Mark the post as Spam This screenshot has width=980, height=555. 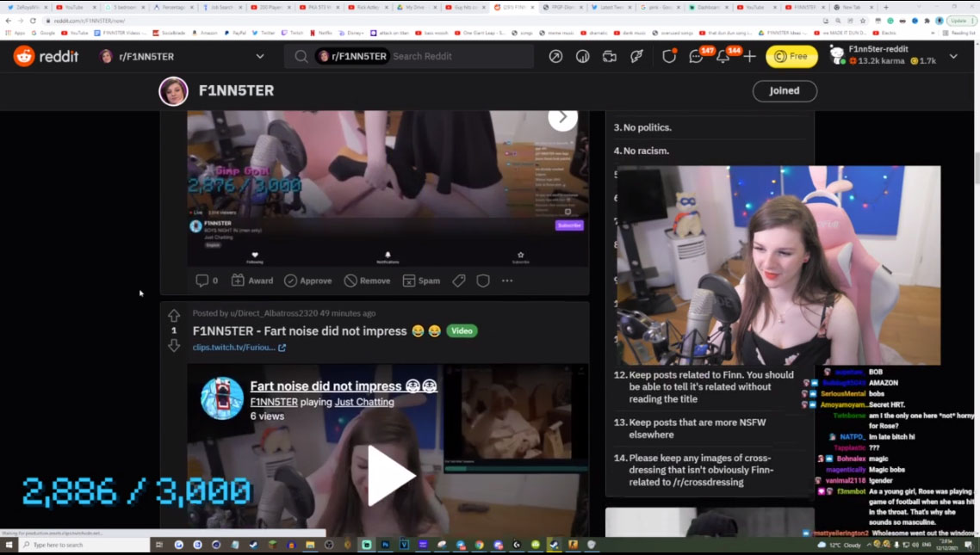tap(421, 281)
